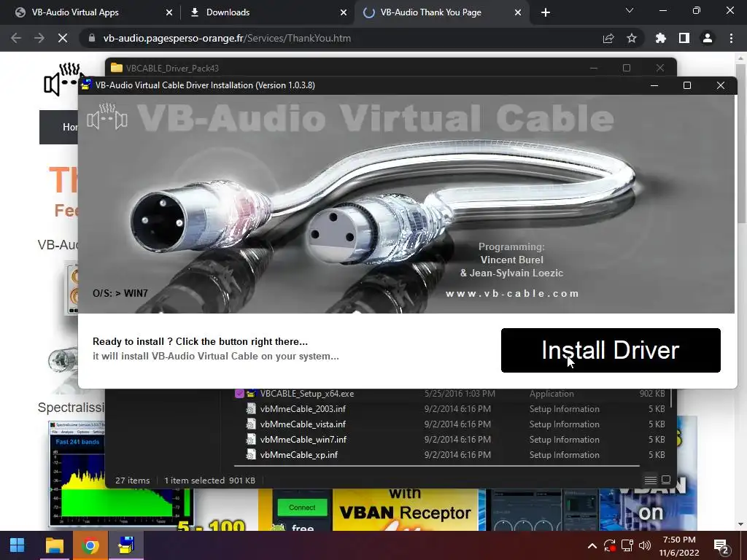The height and width of the screenshot is (560, 747).
Task: Click the VB-Audio installer title bar icon
Action: coord(86,85)
